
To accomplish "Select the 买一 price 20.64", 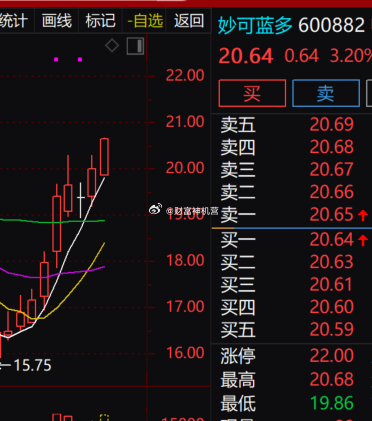I will pos(331,240).
